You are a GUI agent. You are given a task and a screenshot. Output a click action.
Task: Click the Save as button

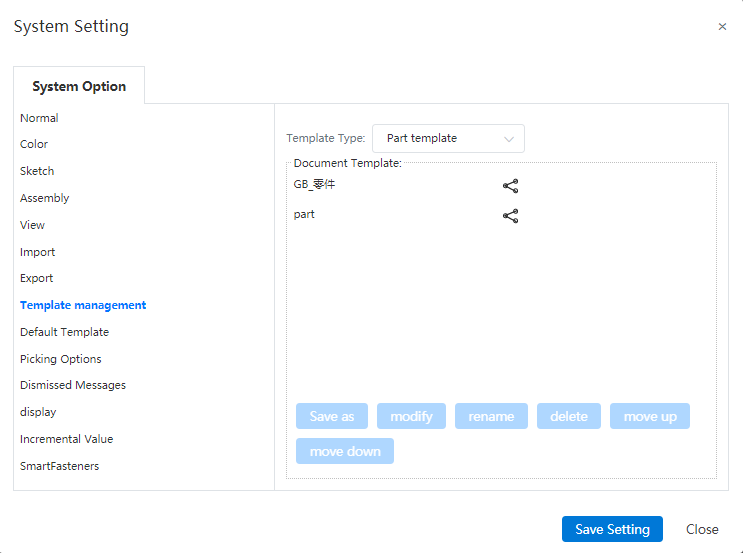tap(332, 416)
